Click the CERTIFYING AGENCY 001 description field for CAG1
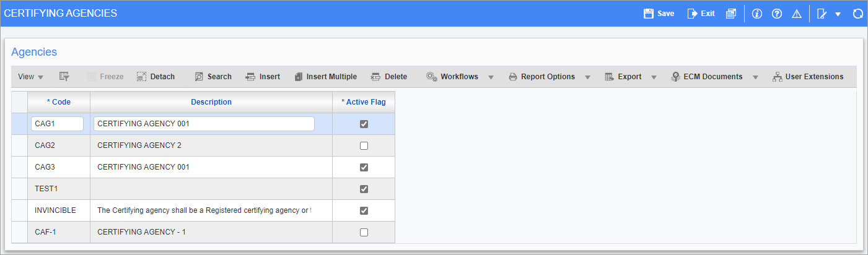This screenshot has width=868, height=255. (x=204, y=124)
